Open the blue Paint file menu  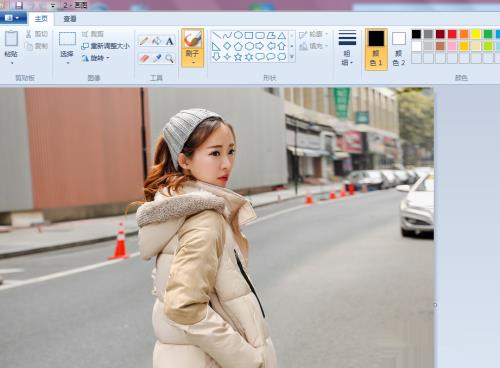coord(13,18)
